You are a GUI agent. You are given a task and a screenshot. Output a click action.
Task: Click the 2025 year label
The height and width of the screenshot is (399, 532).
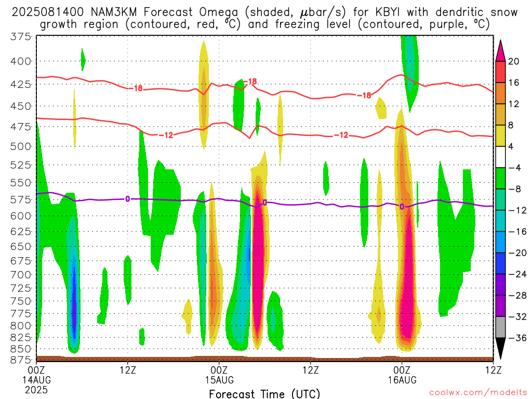click(36, 390)
